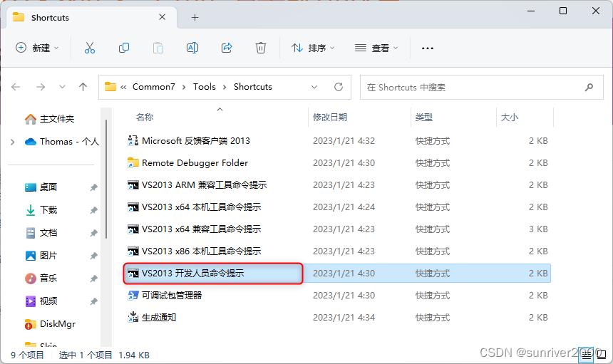Image resolution: width=613 pixels, height=364 pixels.
Task: Click Shortcuts in the address breadcrumb
Action: click(252, 87)
